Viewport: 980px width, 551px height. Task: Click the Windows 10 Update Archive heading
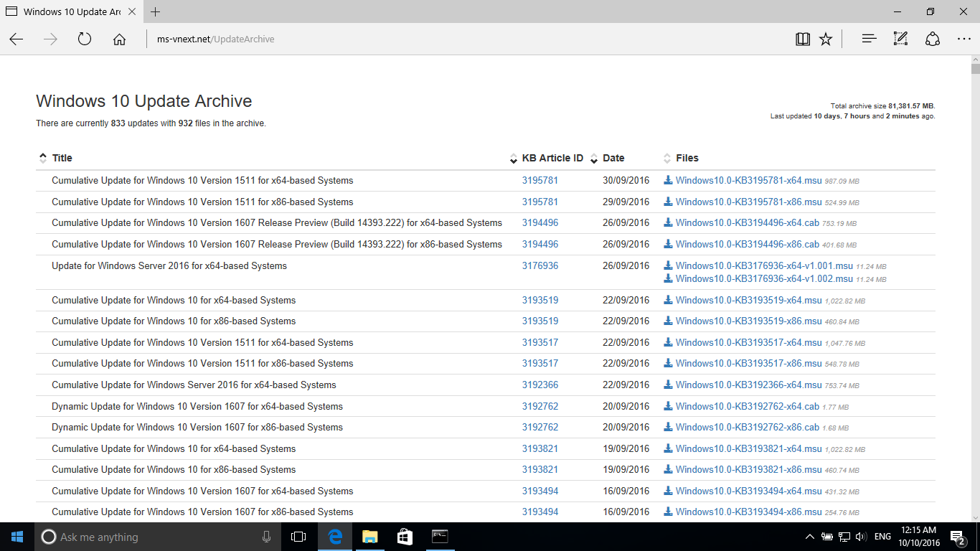(144, 101)
